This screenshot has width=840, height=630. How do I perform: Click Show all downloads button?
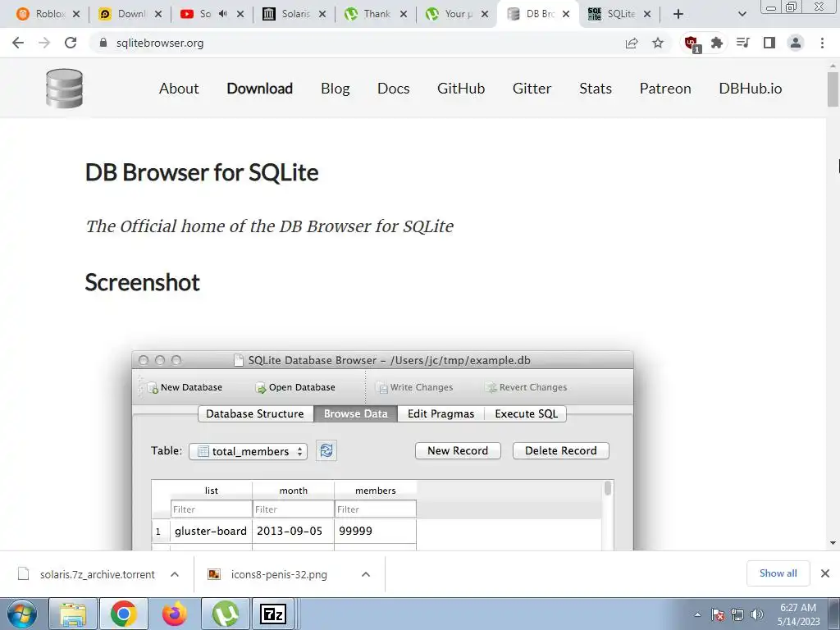pos(778,573)
